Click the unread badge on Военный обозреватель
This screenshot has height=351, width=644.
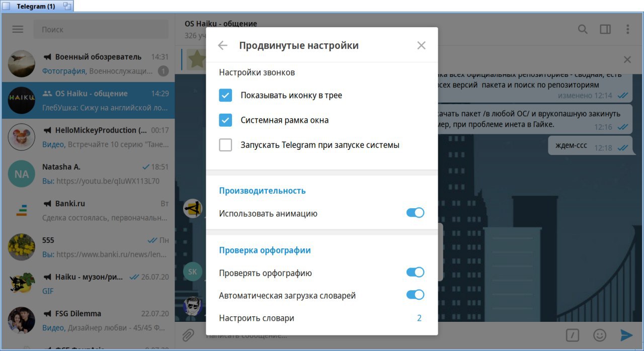pos(163,71)
